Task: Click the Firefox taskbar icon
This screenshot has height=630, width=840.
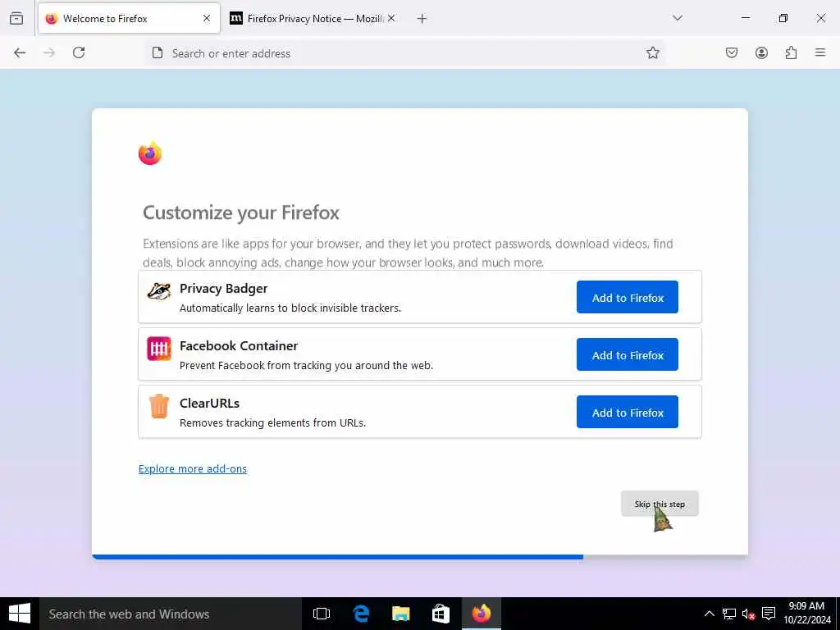Action: (481, 614)
